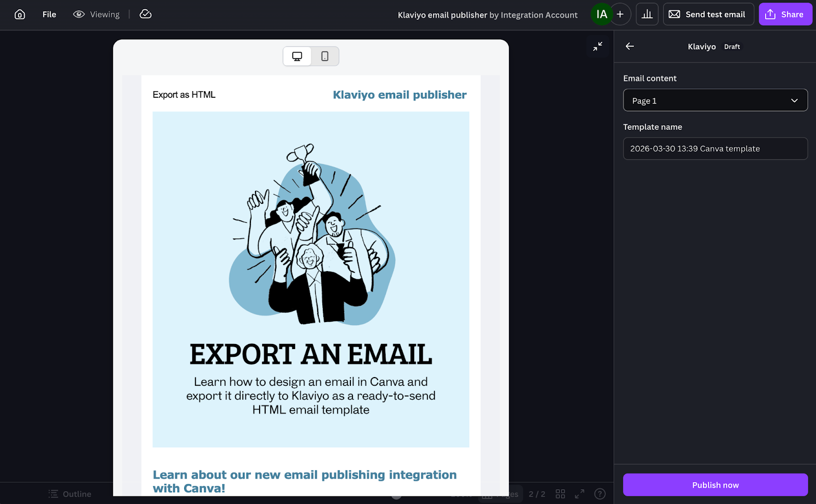816x504 pixels.
Task: Open the File menu
Action: pos(49,14)
